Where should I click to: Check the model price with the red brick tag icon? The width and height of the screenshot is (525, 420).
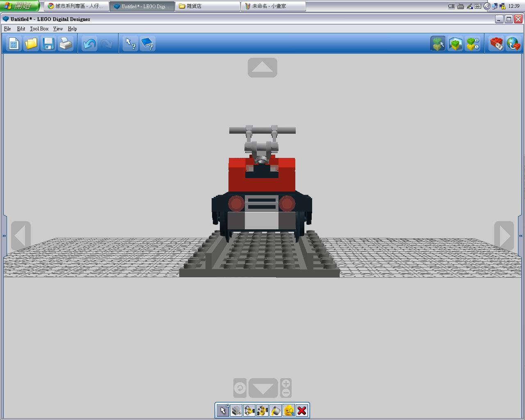496,43
